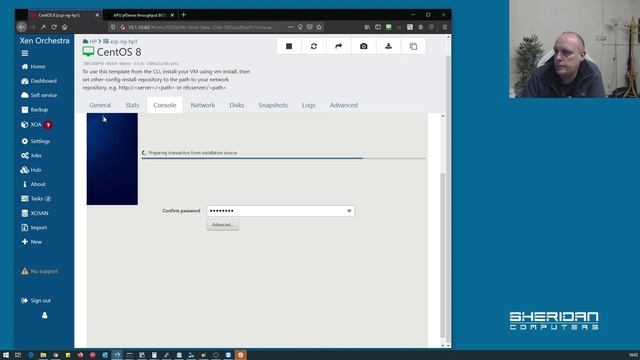Open the Firefox hamburger menu

(445, 27)
